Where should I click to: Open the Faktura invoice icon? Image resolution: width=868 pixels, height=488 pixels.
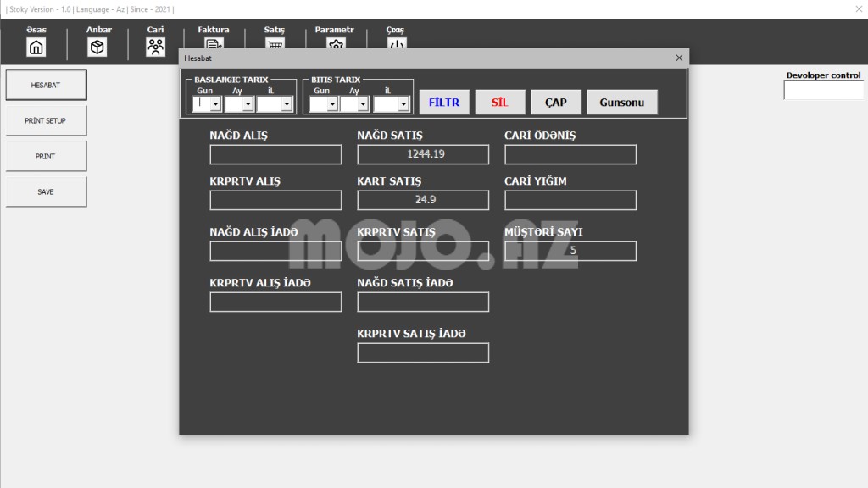214,44
